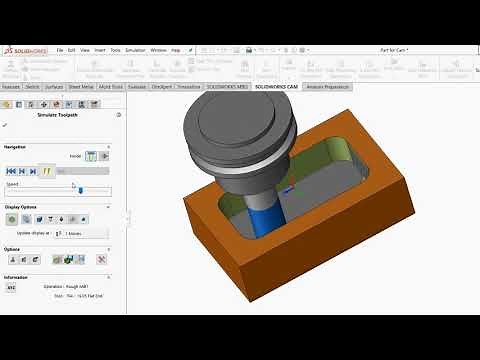Open the View menu
480x360 pixels.
tap(85, 50)
